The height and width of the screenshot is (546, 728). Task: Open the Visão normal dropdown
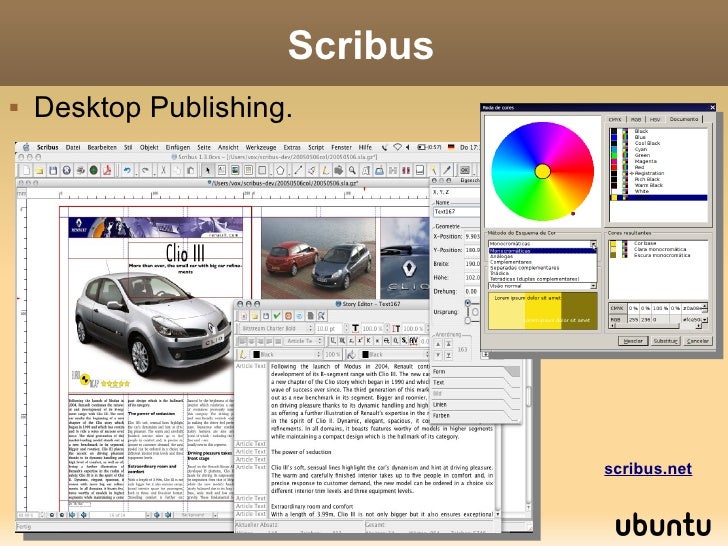542,286
